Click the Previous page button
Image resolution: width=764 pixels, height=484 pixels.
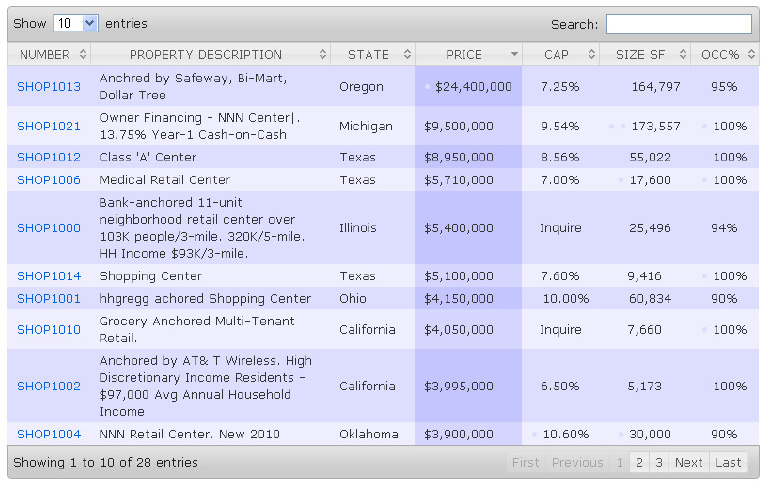coord(577,462)
